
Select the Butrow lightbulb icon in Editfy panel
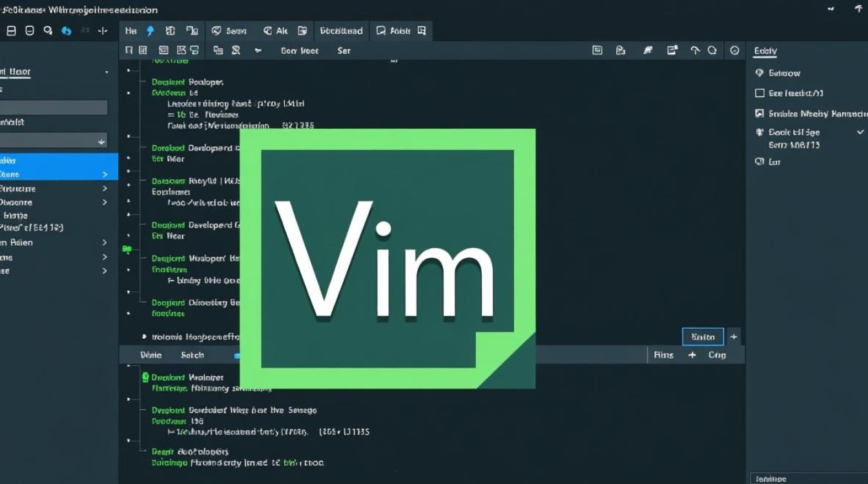click(x=759, y=73)
